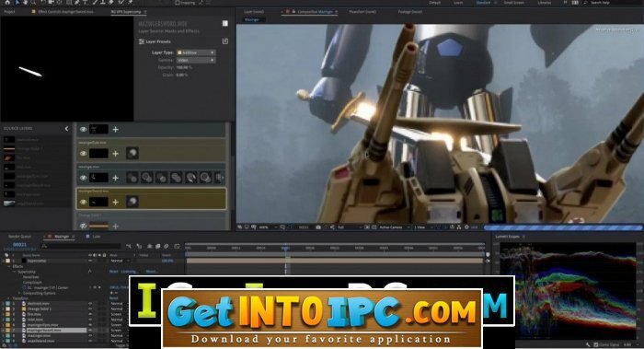Open the Render Queue tab
The image size is (644, 349).
tap(19, 237)
